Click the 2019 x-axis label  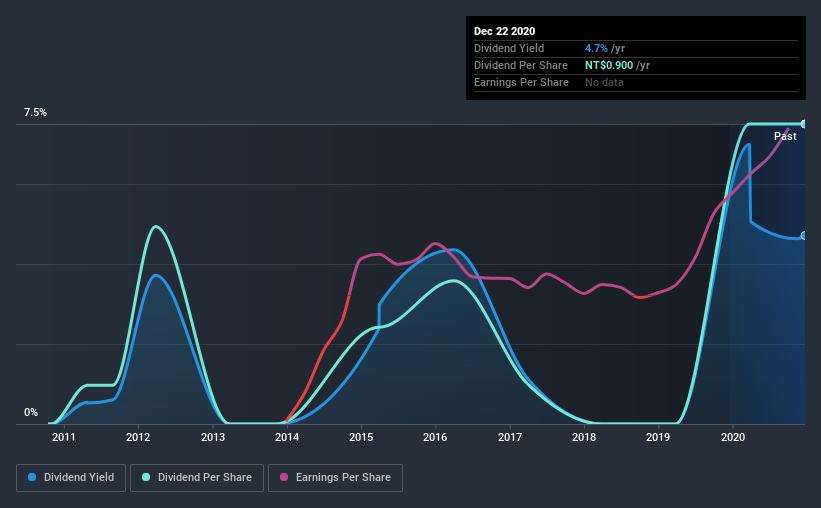pyautogui.click(x=658, y=437)
